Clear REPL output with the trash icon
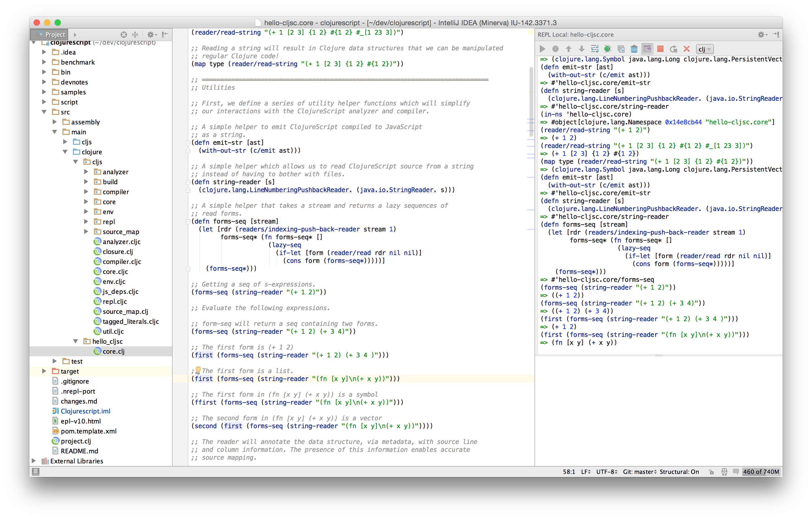812x519 pixels. [x=634, y=49]
